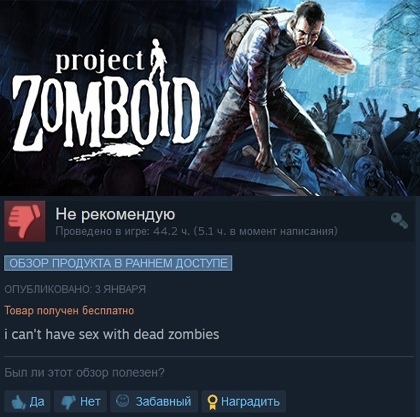Screen dimensions: 420x417
Task: Click the Project Zomboid logo text
Action: [107, 102]
